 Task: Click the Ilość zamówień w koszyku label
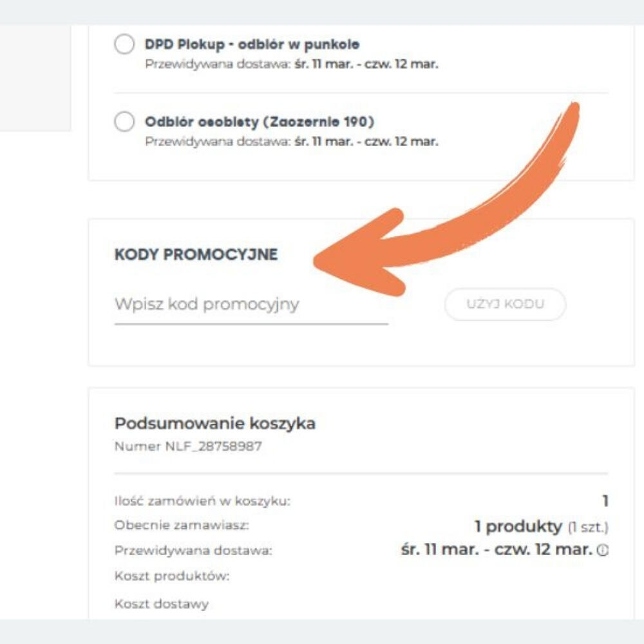click(x=202, y=501)
